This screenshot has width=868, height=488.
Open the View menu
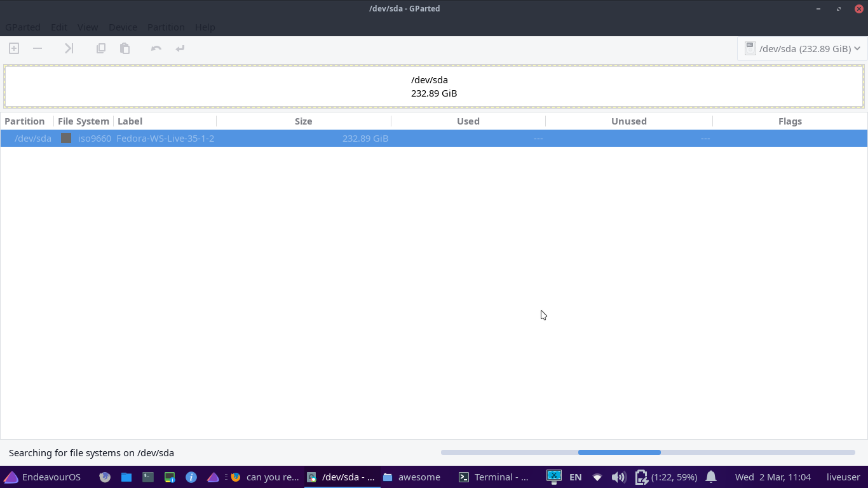pos(88,27)
